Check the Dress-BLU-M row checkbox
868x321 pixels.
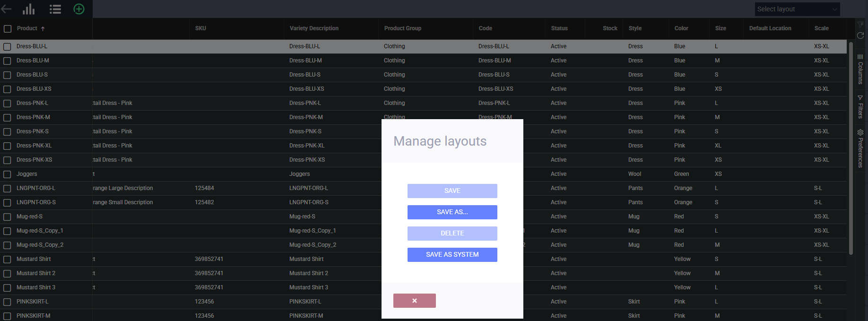[x=8, y=61]
